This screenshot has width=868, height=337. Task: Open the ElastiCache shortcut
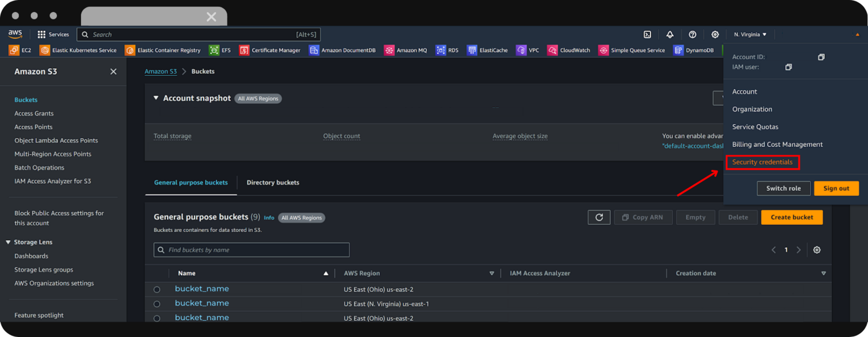pos(488,50)
